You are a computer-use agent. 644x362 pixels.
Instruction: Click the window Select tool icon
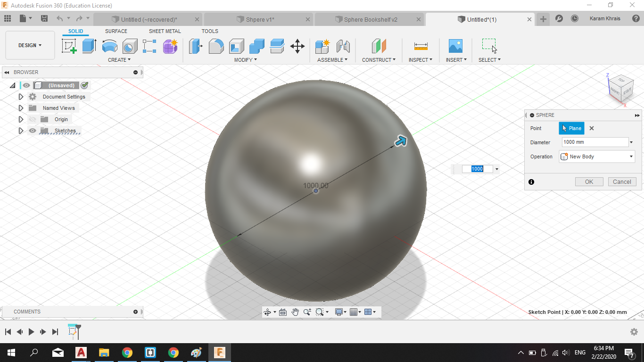[489, 46]
